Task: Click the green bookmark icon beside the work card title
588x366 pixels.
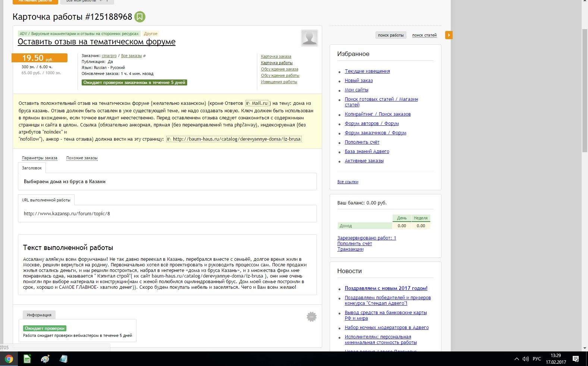Action: (x=140, y=17)
